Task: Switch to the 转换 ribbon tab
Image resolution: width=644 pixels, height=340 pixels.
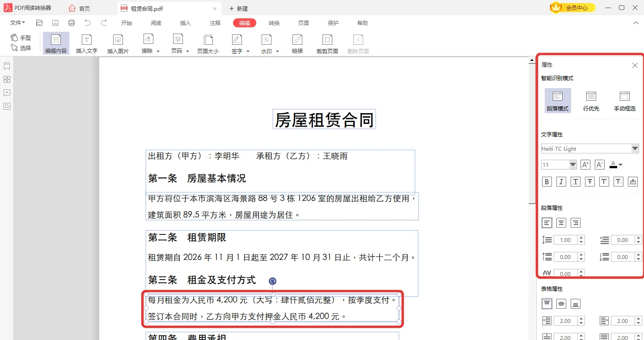Action: pyautogui.click(x=274, y=23)
